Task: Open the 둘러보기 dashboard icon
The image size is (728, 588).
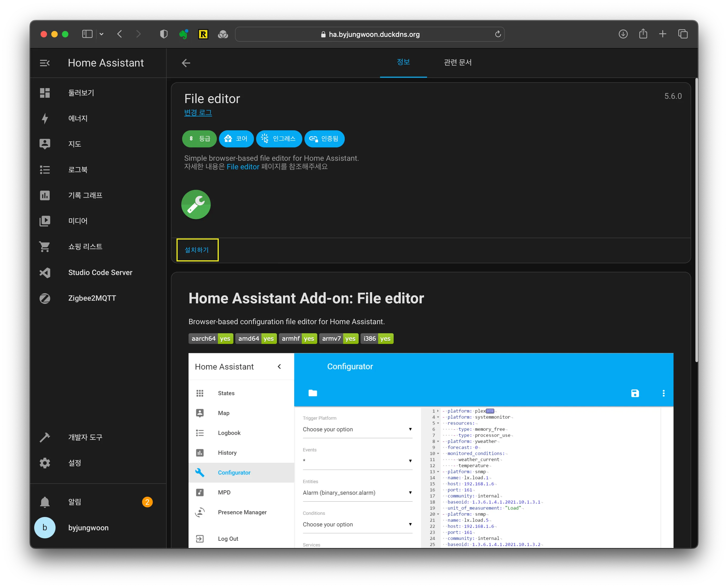Action: tap(45, 93)
